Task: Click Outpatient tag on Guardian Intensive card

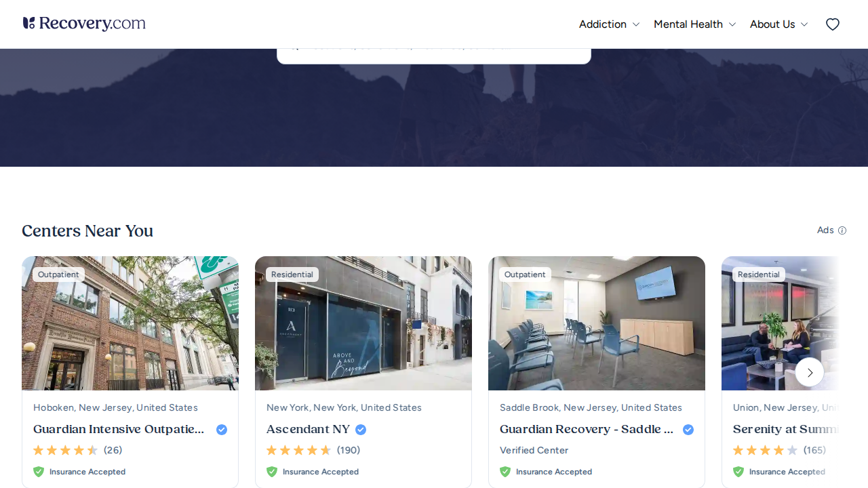Action: point(58,274)
